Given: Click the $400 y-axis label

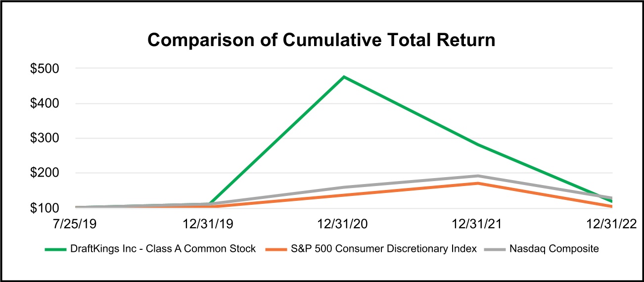Looking at the screenshot, I should pyautogui.click(x=45, y=104).
